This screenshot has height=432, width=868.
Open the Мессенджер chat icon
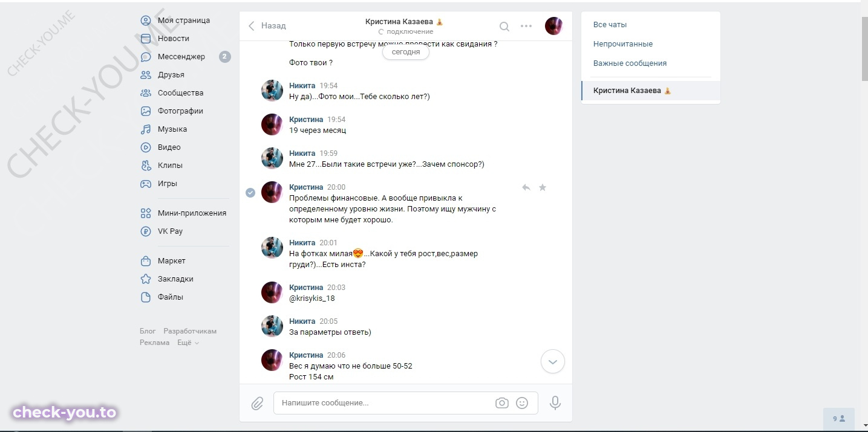(x=146, y=57)
